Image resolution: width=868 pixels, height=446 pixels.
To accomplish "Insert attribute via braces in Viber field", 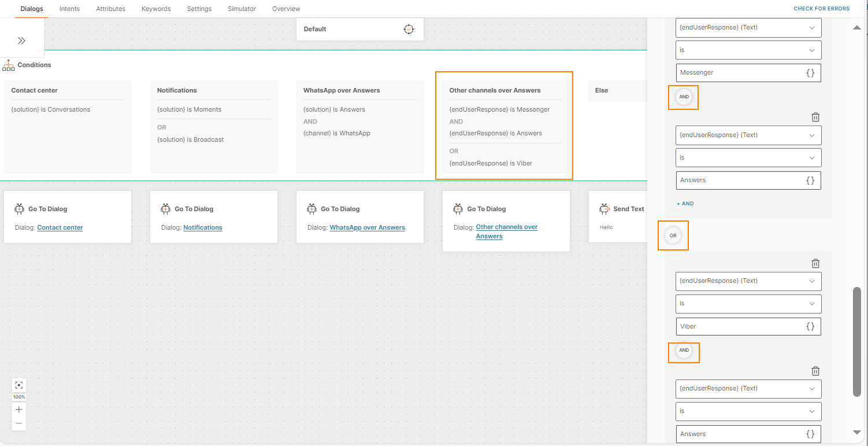I will pos(810,326).
